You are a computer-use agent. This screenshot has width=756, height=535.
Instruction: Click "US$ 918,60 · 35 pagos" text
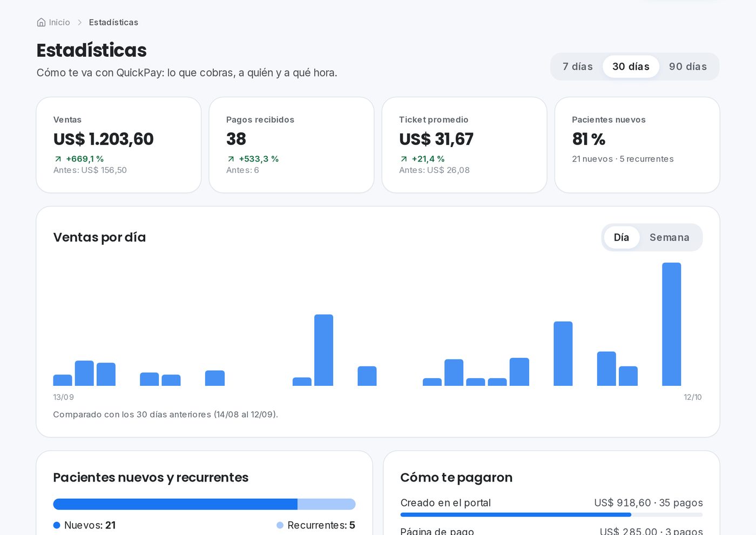pos(649,503)
